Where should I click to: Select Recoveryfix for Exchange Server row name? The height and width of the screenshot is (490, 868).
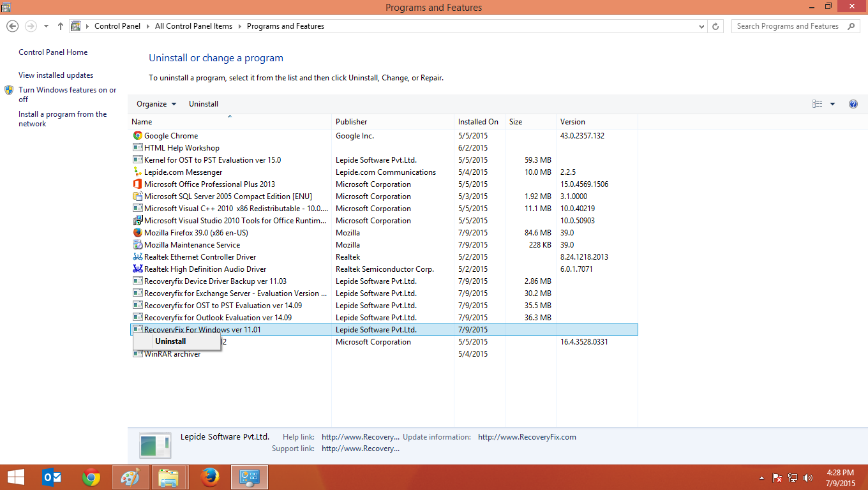[236, 293]
